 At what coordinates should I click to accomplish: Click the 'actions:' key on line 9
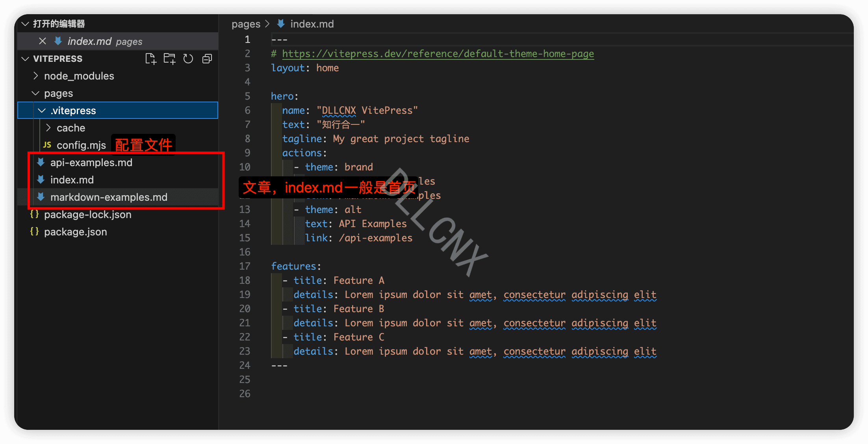coord(304,153)
